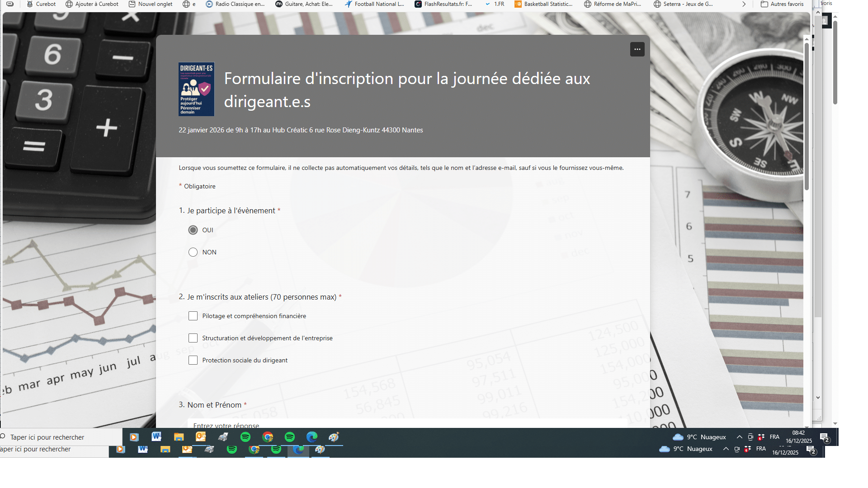This screenshot has width=868, height=488.
Task: Open the Curebot bookmark
Action: pos(41,4)
